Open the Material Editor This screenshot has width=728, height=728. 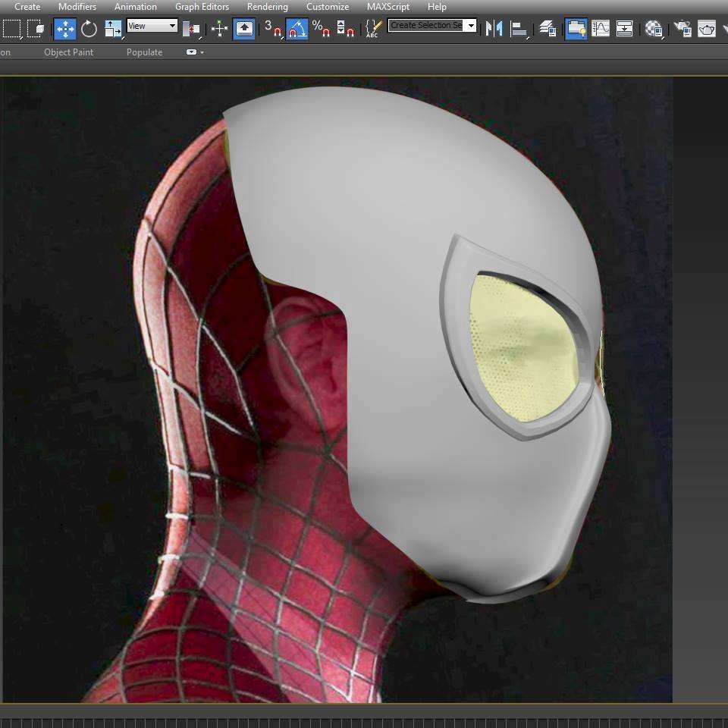654,29
